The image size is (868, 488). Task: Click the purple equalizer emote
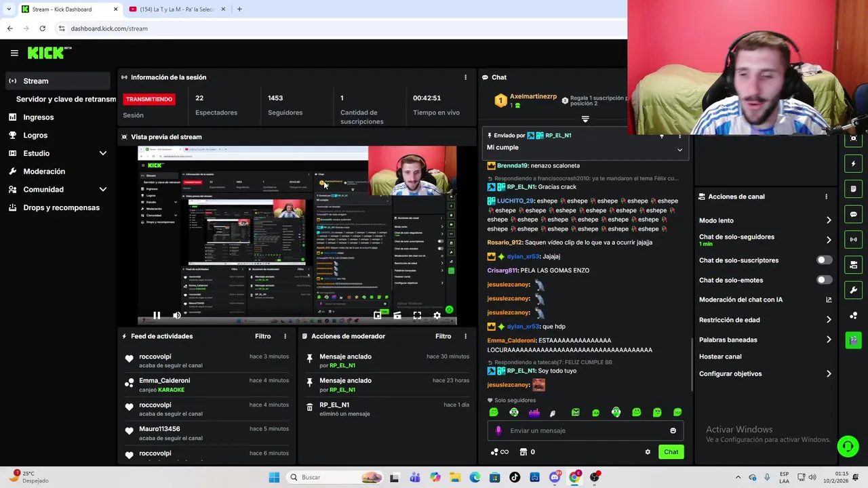pos(534,412)
